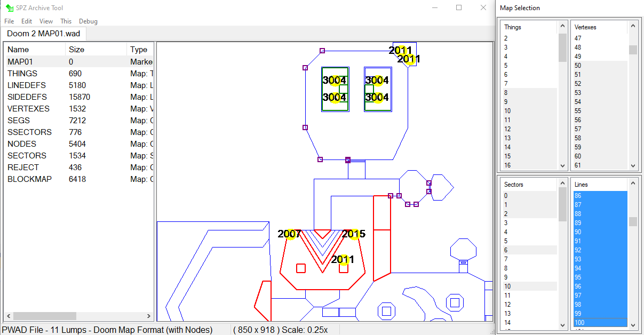The height and width of the screenshot is (335, 644).
Task: Click thing 2015 on the map
Action: [x=354, y=234]
